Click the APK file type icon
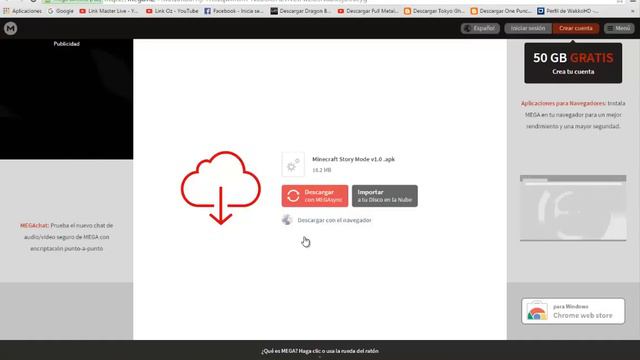The width and height of the screenshot is (640, 360). [x=293, y=164]
